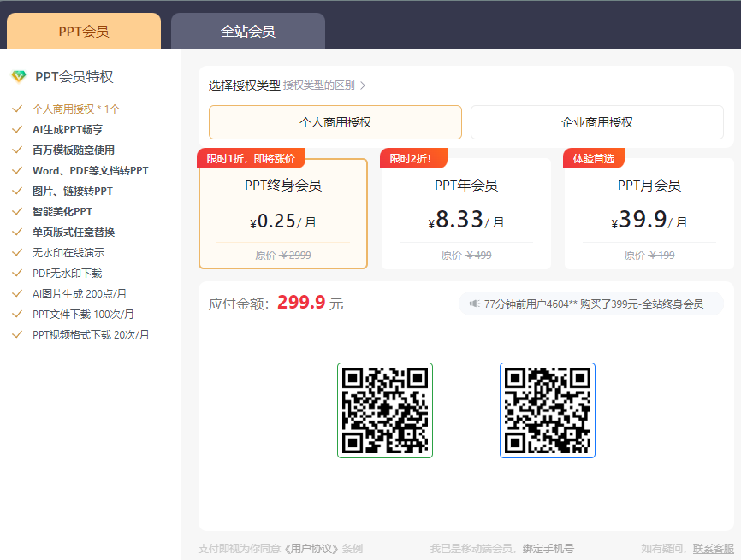The width and height of the screenshot is (741, 560).
Task: Click the chevron next to 授权类型的区别
Action: point(363,85)
